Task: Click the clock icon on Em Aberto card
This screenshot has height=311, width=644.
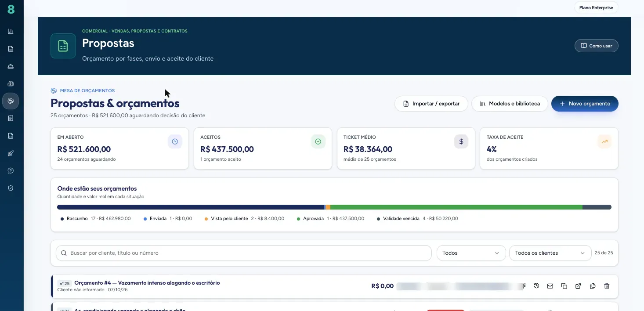Action: pos(175,141)
